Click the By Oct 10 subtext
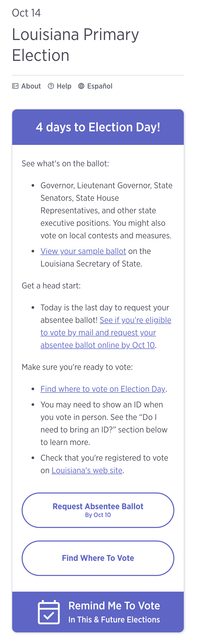Screen dimensions: 200x644 (x=98, y=515)
